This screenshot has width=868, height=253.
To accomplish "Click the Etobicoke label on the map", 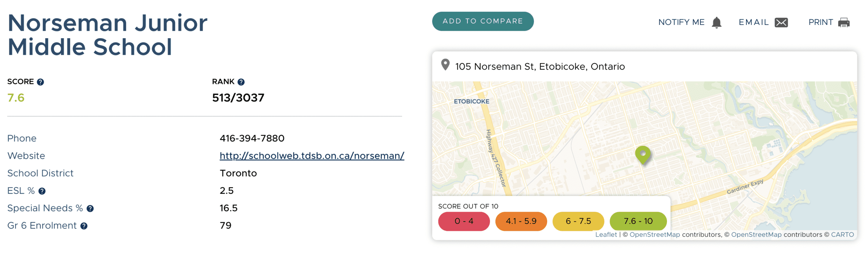I will tap(471, 101).
